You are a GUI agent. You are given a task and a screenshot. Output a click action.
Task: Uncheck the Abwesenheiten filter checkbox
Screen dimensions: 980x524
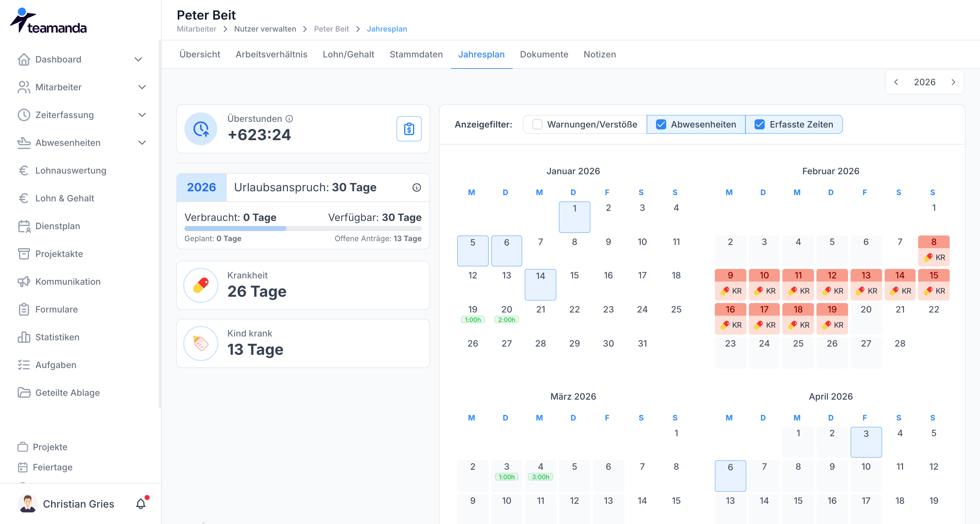661,124
